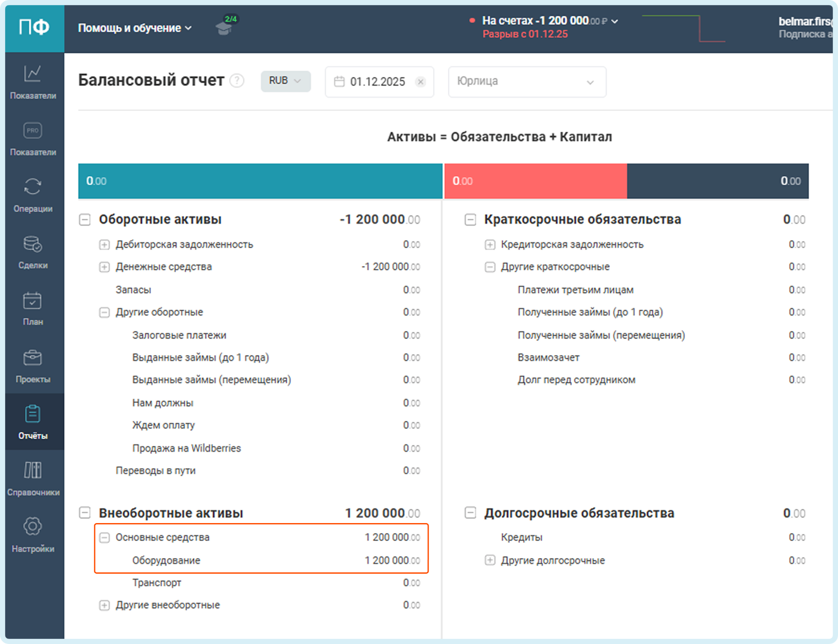Click the help question mark near title

pyautogui.click(x=237, y=81)
